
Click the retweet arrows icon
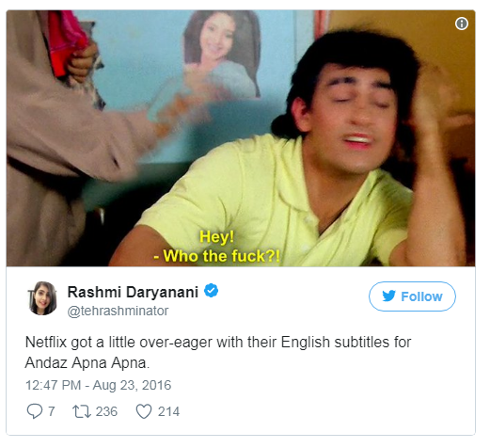tap(82, 411)
